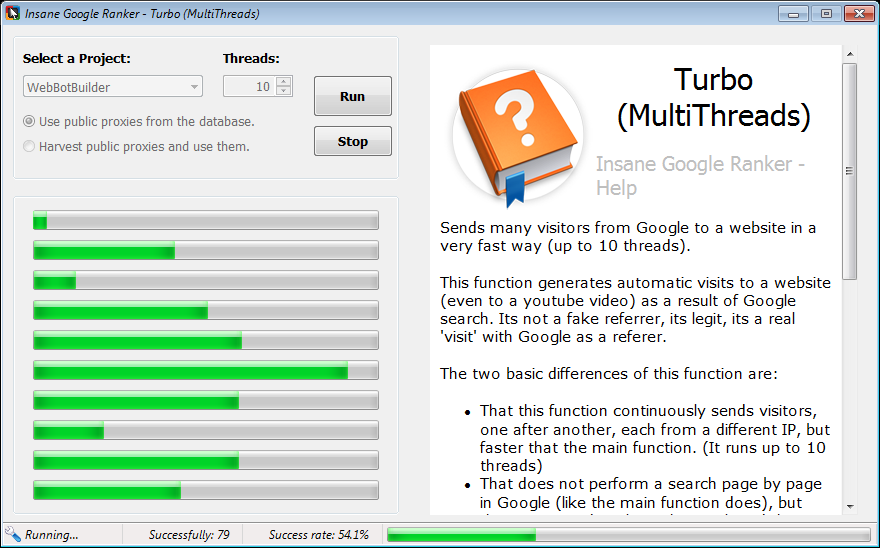Click the first thread progress bar

pyautogui.click(x=206, y=220)
